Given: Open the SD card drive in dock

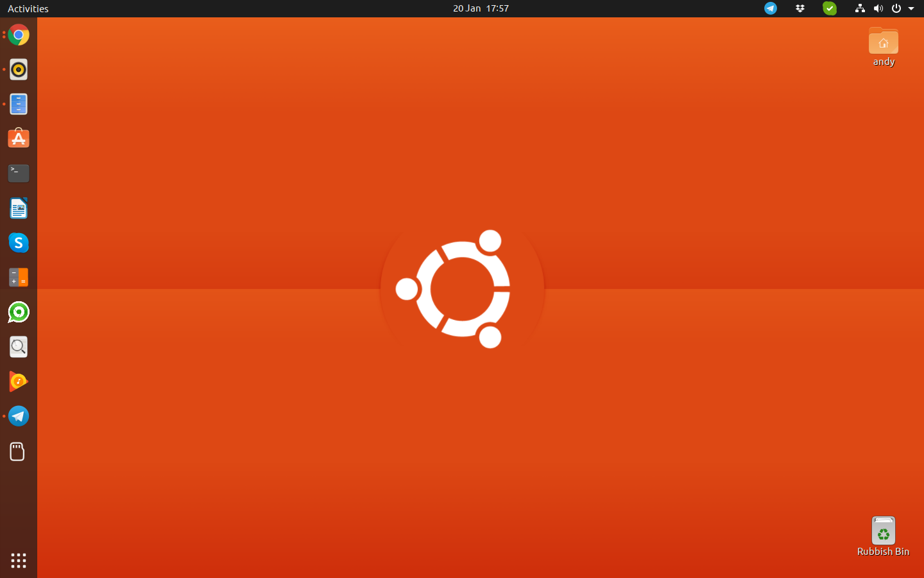Looking at the screenshot, I should click(x=17, y=451).
